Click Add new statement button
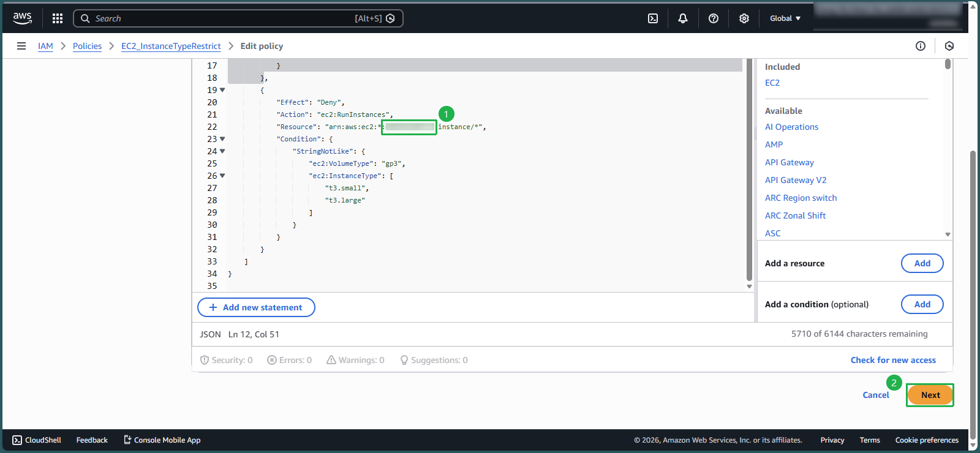Image resolution: width=980 pixels, height=453 pixels. point(256,307)
